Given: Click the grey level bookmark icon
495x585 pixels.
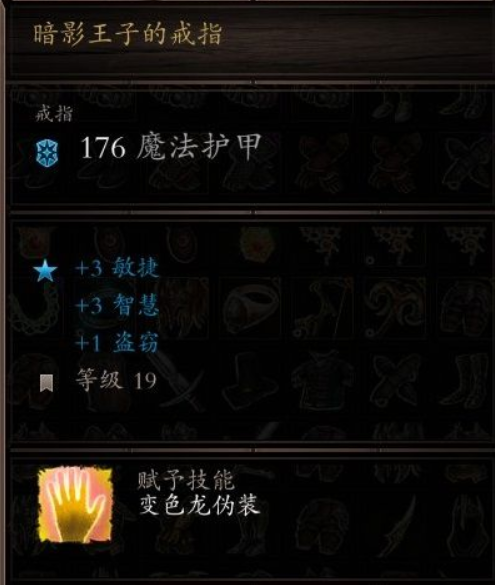Looking at the screenshot, I should [x=46, y=383].
